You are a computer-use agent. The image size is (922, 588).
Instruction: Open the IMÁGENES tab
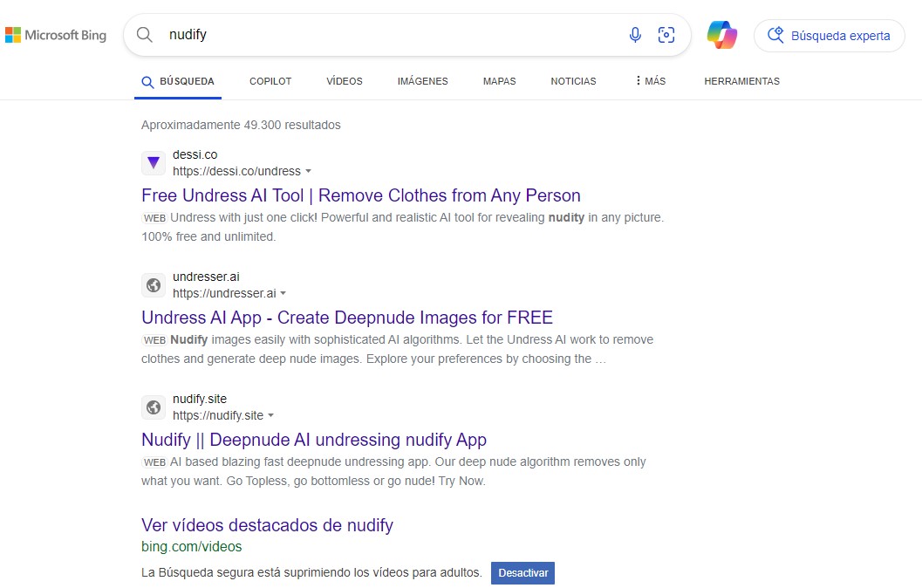[x=423, y=81]
